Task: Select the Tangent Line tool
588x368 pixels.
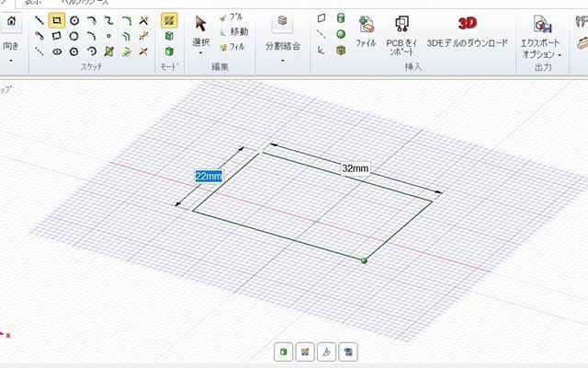Action: 39,36
